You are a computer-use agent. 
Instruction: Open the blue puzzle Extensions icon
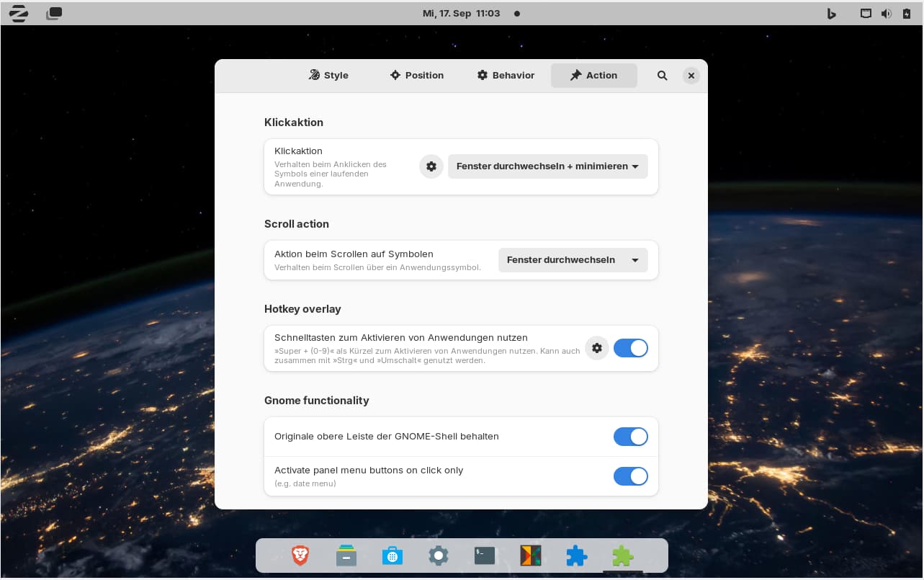tap(576, 556)
